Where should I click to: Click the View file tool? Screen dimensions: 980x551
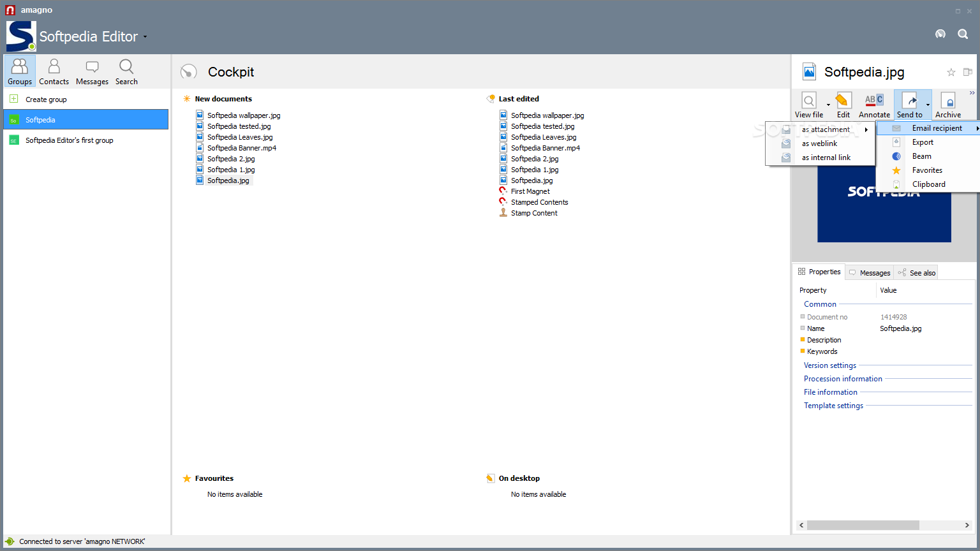809,105
